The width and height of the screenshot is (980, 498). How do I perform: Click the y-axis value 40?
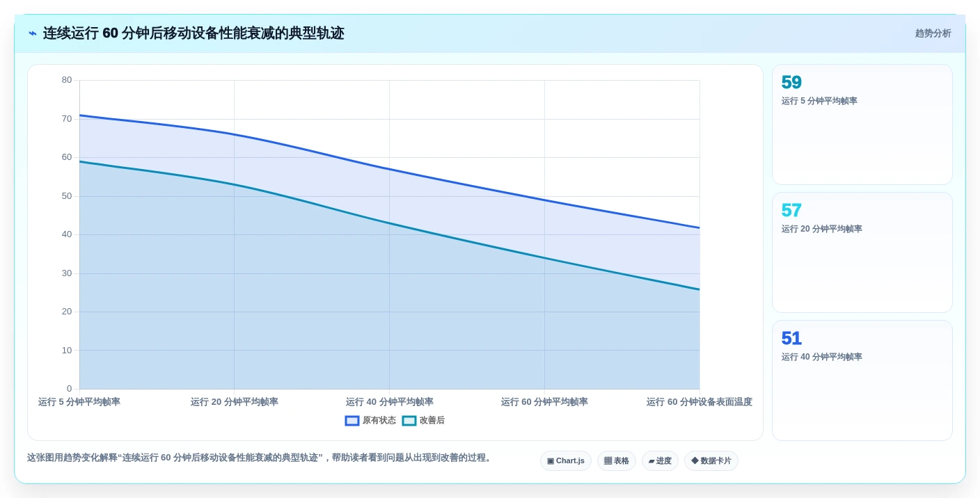point(67,234)
